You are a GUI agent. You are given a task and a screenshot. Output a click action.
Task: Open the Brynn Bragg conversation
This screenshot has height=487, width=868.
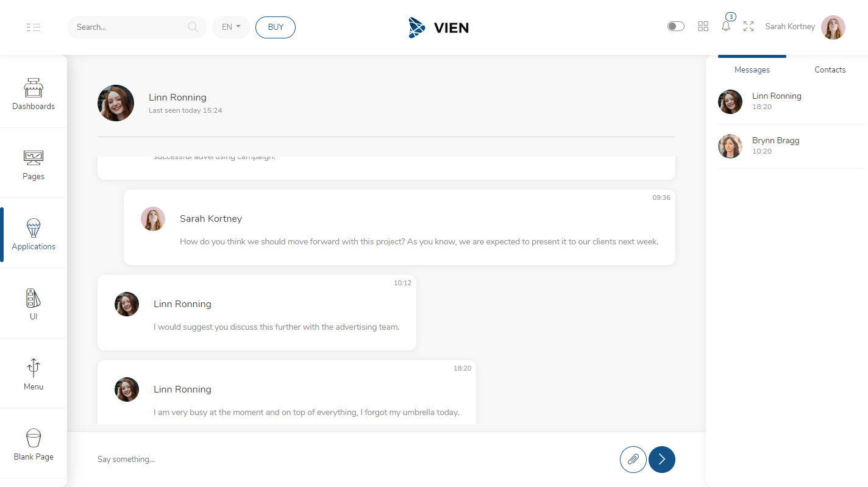tap(775, 146)
